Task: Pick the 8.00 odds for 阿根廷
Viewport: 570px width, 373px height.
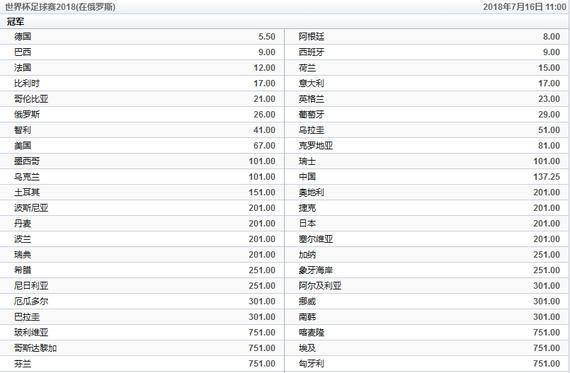Action: 551,37
